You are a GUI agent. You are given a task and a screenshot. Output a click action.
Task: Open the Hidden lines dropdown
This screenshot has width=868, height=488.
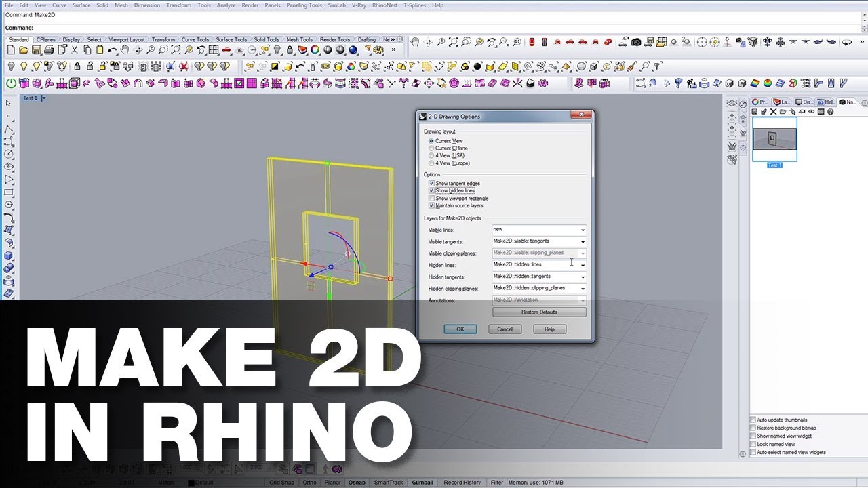pos(582,264)
